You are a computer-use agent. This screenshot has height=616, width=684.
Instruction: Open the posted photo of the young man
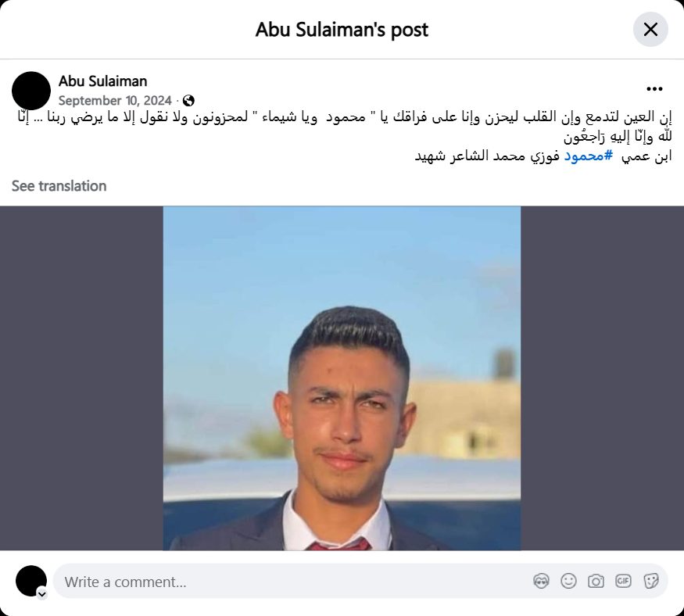tap(342, 378)
